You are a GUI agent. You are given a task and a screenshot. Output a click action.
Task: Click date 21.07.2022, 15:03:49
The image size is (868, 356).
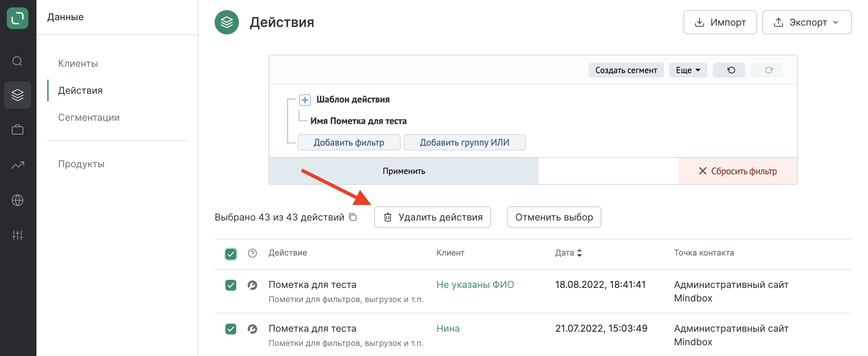click(601, 328)
